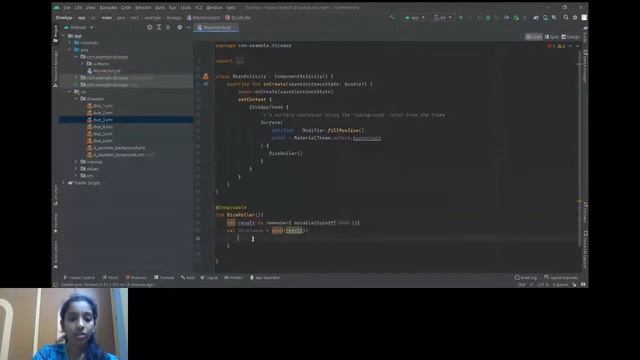Collapse the res folder node
Screen dimensions: 640x360
[70, 92]
